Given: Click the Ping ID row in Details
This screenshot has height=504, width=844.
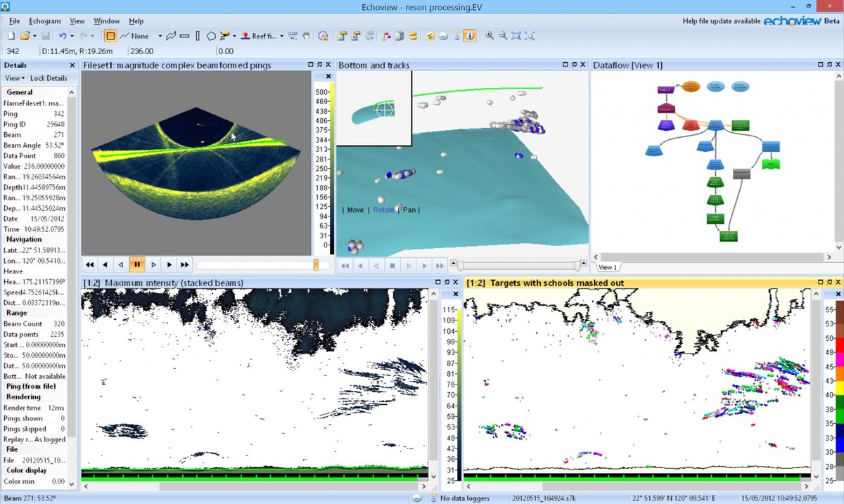Looking at the screenshot, I should pyautogui.click(x=34, y=124).
